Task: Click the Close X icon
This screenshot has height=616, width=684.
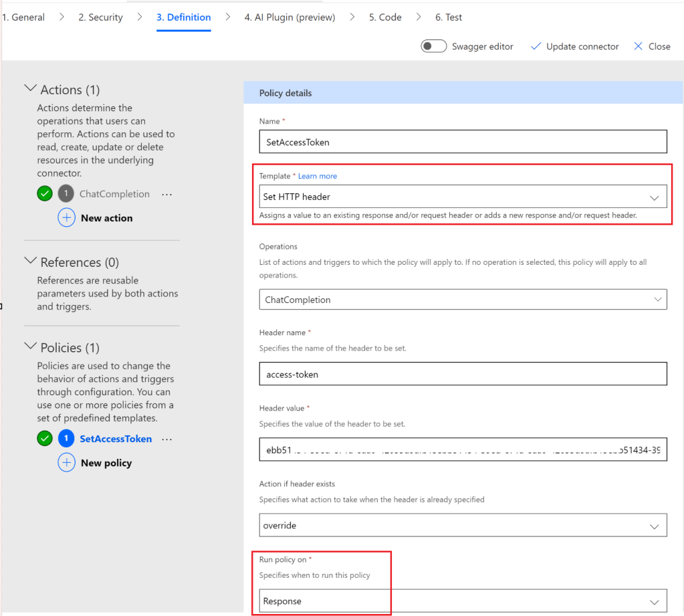Action: 638,46
